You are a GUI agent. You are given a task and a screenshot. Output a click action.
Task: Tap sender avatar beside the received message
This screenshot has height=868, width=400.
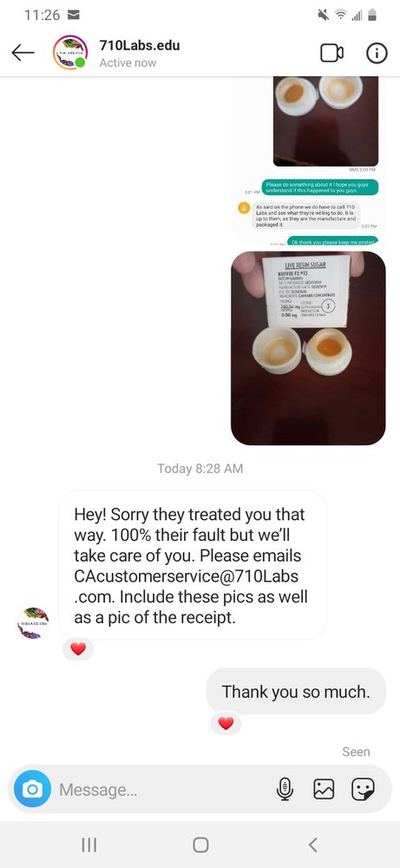[x=33, y=622]
